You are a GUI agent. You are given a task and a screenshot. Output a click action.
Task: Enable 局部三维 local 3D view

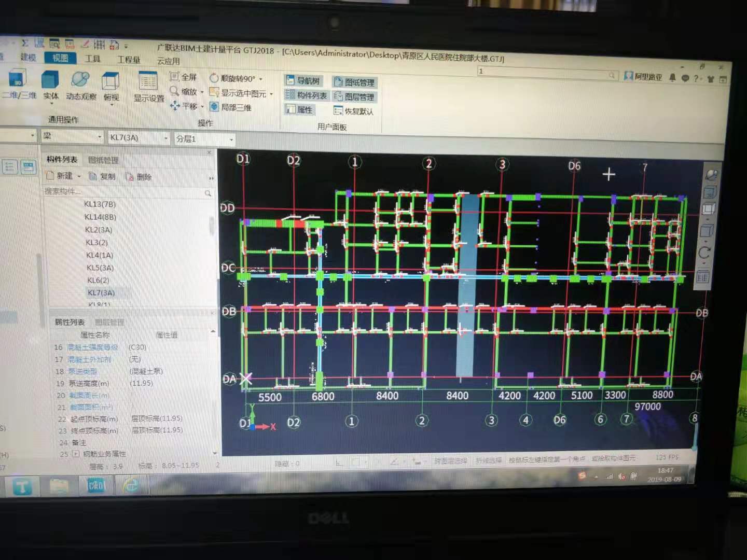click(231, 107)
